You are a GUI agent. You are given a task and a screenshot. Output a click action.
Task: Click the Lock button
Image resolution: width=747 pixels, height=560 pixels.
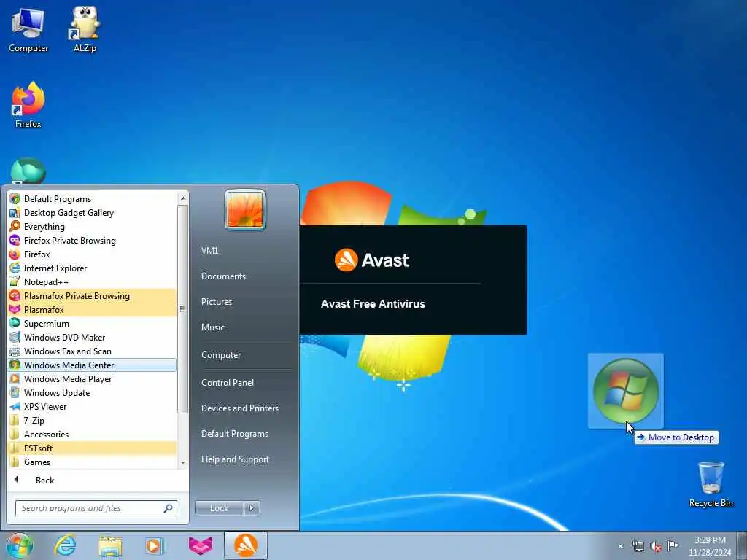point(220,508)
